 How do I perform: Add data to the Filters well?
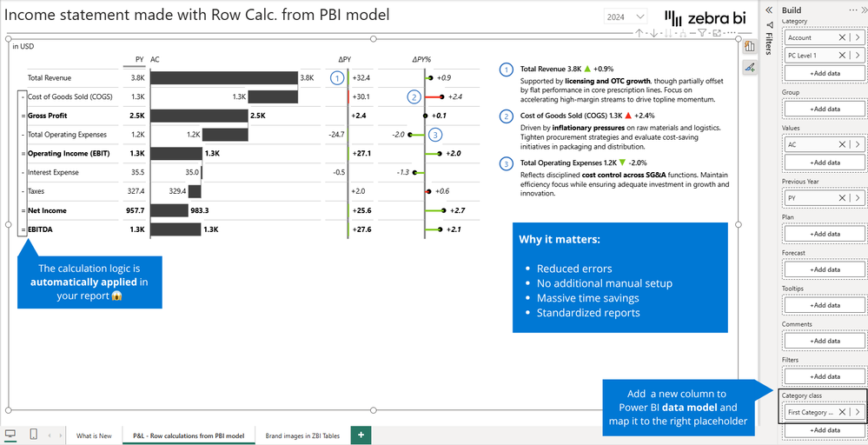click(x=825, y=376)
